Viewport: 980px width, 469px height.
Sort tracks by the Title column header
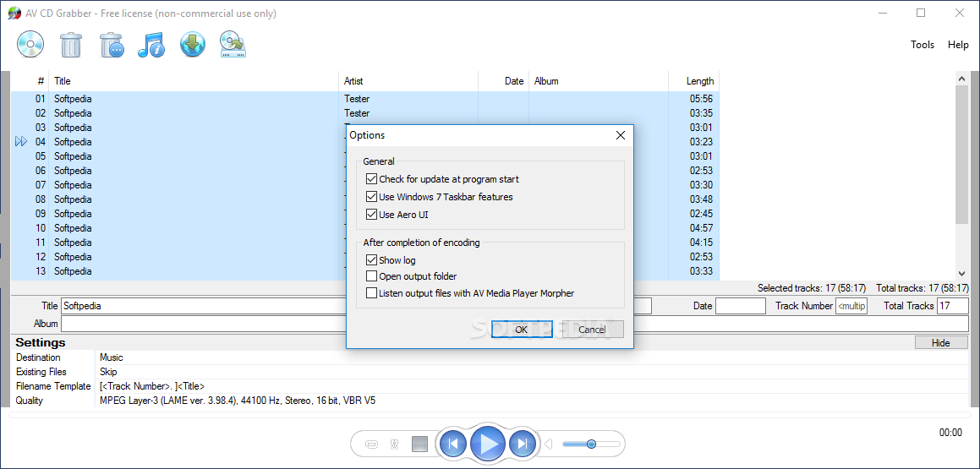tap(193, 81)
